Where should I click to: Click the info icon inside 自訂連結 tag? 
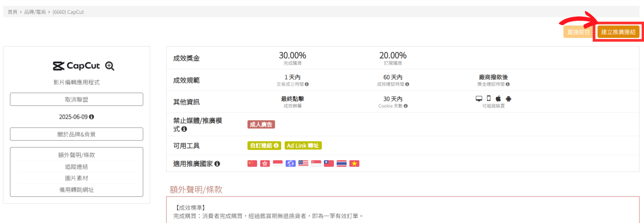(276, 146)
